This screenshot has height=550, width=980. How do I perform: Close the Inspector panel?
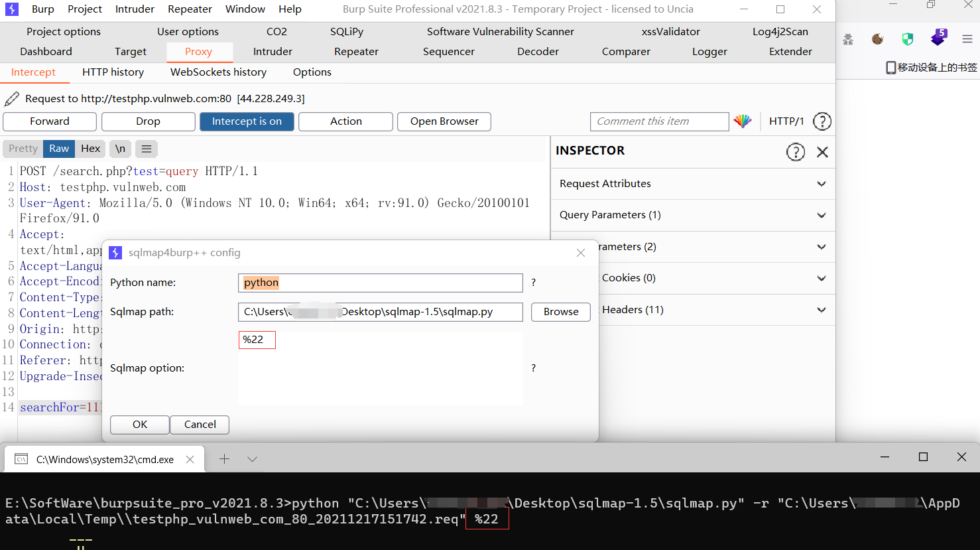[822, 152]
